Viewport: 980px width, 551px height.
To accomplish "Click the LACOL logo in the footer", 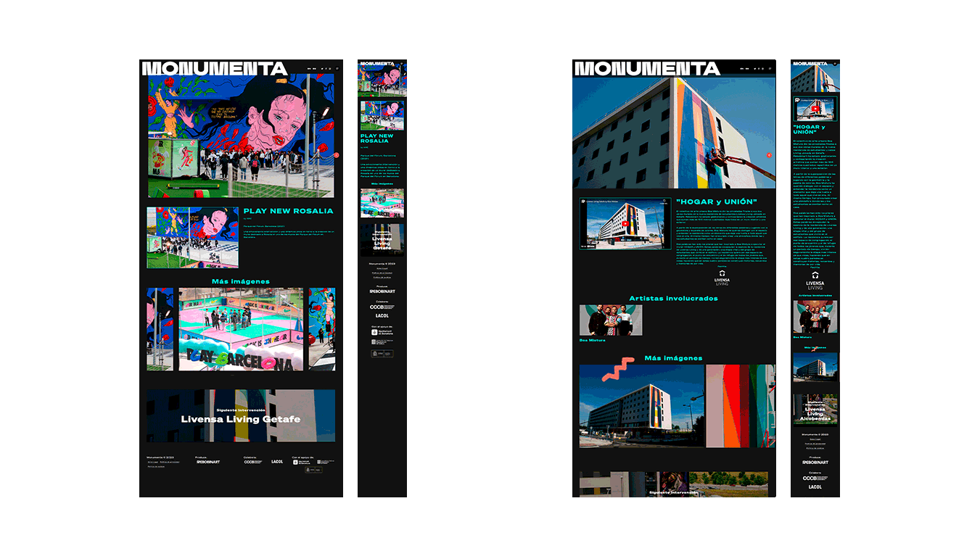I will [278, 462].
